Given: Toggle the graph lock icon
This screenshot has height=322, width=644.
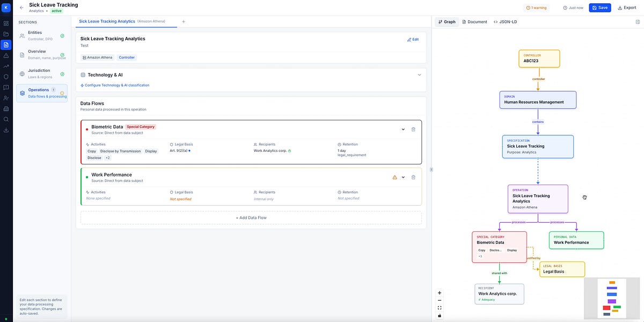Looking at the screenshot, I should pos(440,316).
